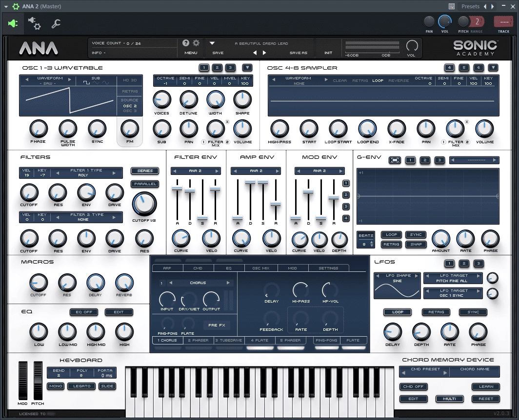This screenshot has height=420, width=519.
Task: Toggle the CMD OFF button
Action: point(413,386)
